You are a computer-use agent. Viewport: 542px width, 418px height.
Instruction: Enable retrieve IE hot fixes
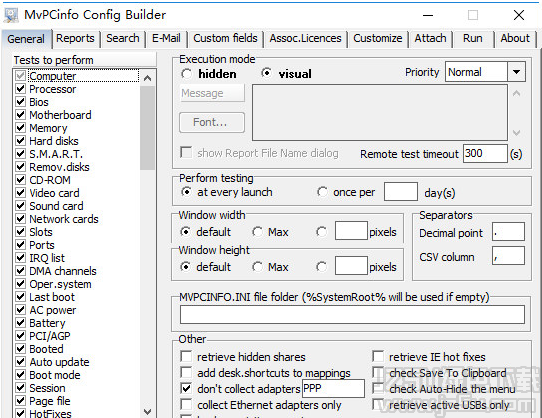[x=378, y=356]
